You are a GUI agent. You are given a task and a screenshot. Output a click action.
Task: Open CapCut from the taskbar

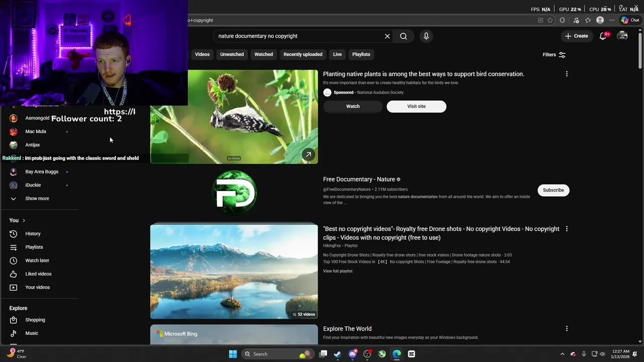pyautogui.click(x=412, y=354)
